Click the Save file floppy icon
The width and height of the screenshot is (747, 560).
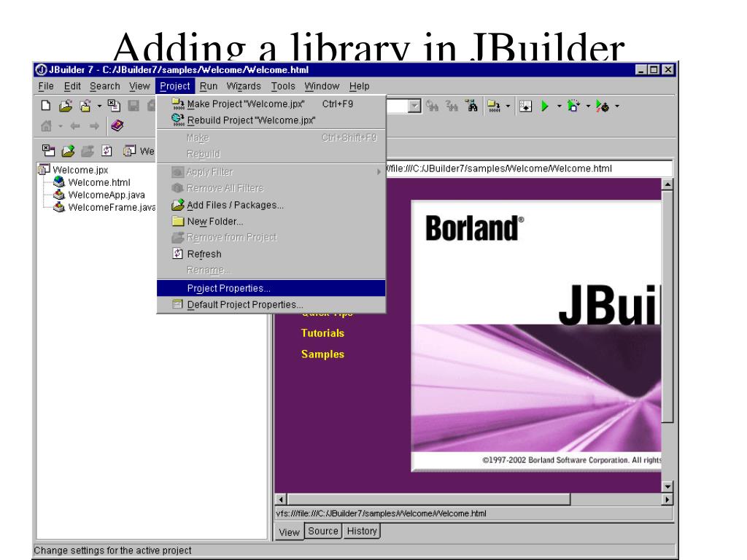coord(134,106)
